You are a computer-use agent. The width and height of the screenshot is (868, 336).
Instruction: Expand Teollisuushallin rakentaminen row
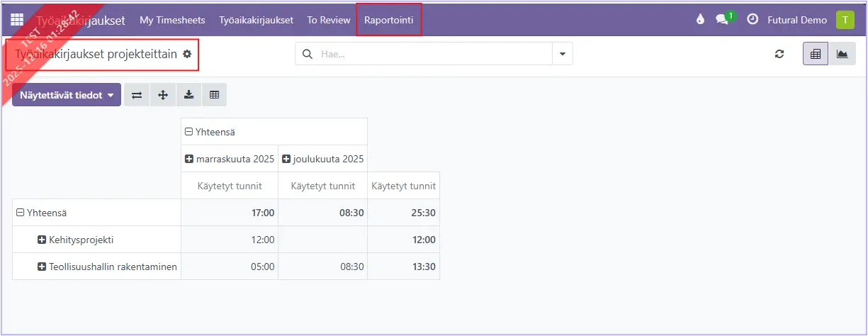click(42, 267)
